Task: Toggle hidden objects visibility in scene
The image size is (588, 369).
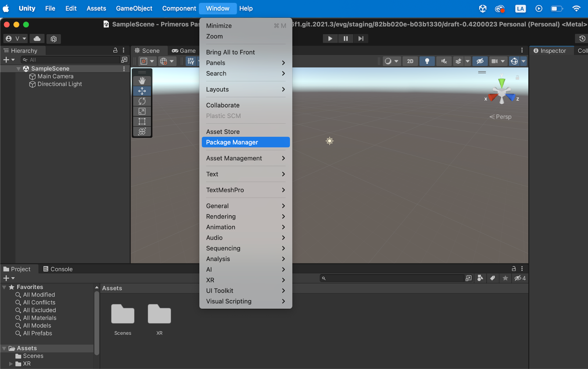Action: tap(480, 61)
